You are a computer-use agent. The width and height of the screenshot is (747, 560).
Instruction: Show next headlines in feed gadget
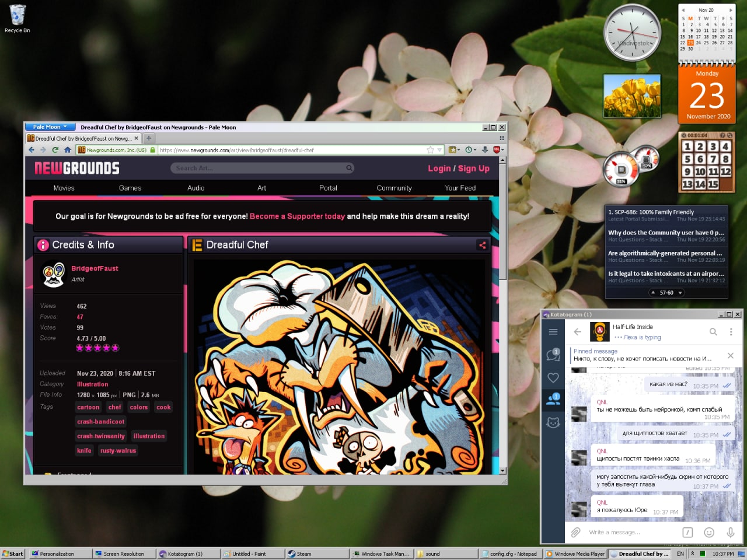(680, 293)
